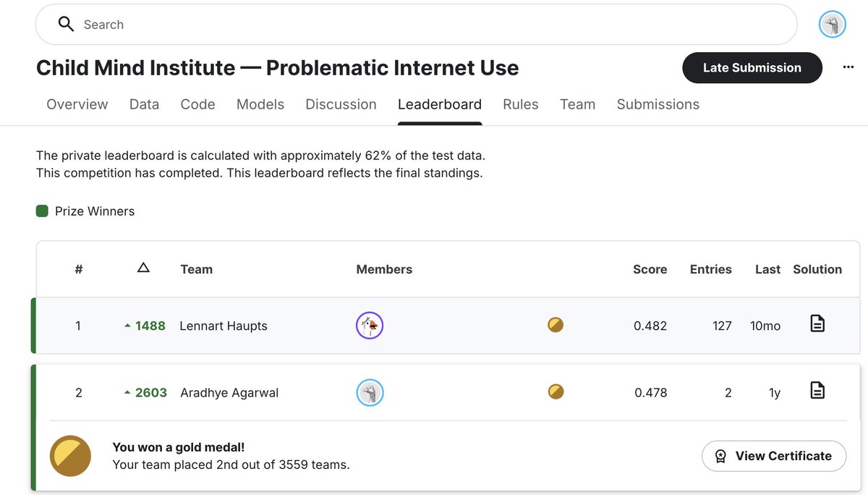Open the Discussion tab
868x495 pixels.
point(341,103)
